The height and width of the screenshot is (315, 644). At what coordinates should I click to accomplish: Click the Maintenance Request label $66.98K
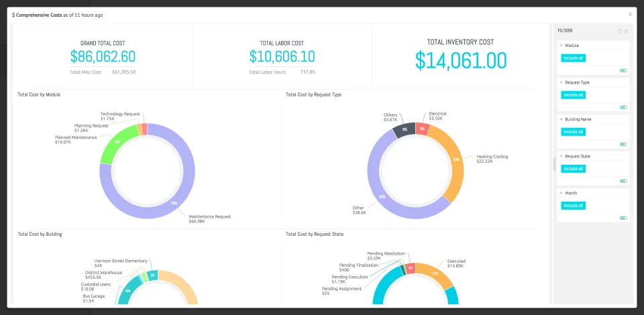click(210, 219)
